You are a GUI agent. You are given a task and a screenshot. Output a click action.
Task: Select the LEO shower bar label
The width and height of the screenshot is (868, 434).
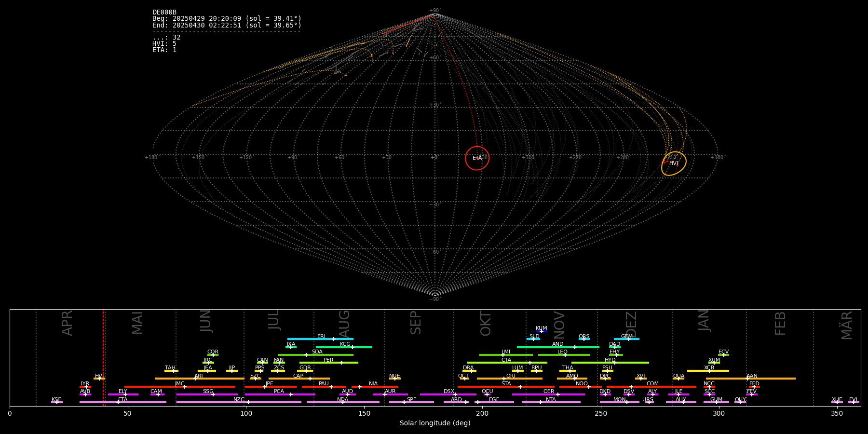[x=563, y=352]
